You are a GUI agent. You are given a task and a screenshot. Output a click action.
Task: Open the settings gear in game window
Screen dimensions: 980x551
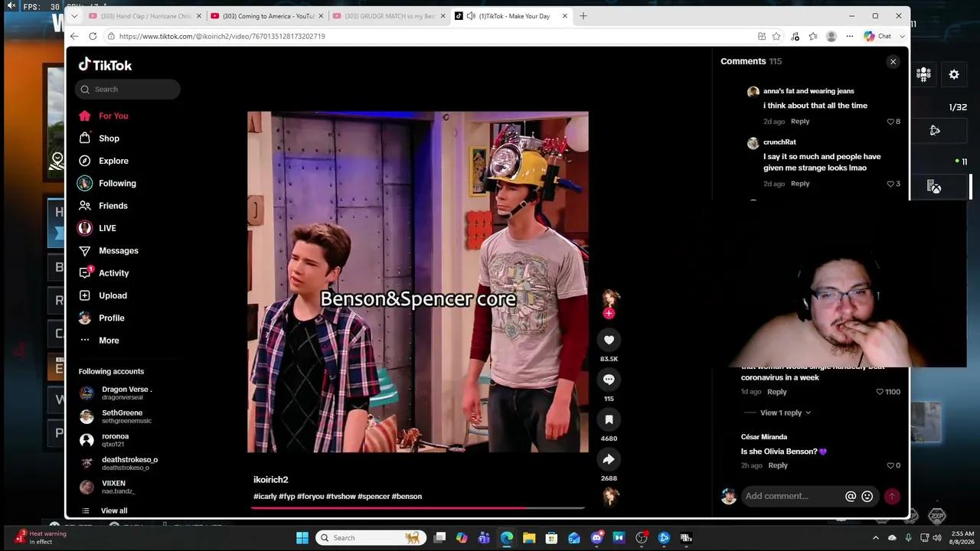954,74
